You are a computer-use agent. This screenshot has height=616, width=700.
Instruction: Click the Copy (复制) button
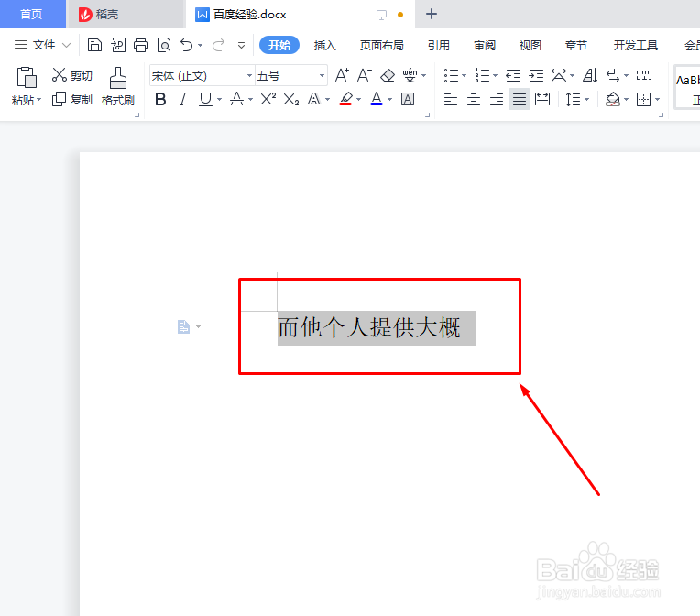pyautogui.click(x=71, y=99)
